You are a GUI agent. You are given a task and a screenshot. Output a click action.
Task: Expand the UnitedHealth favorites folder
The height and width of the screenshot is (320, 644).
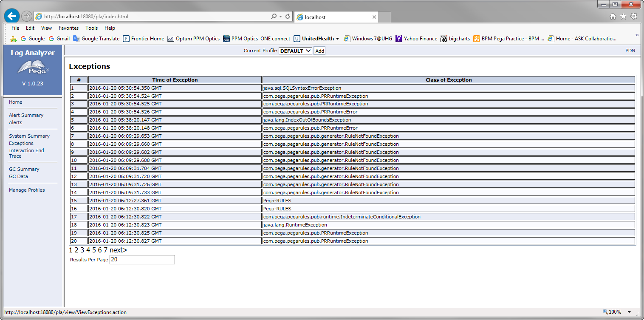(x=316, y=39)
